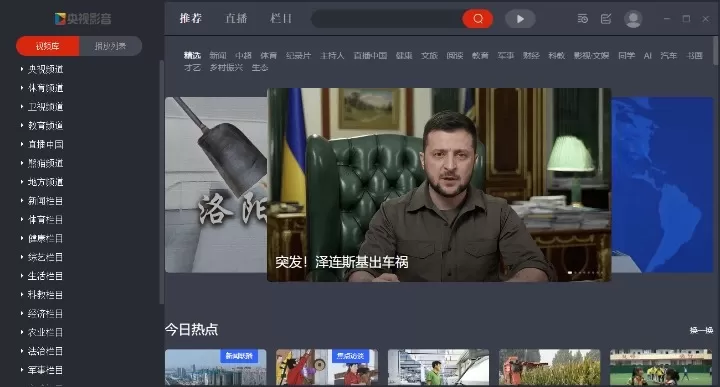This screenshot has width=720, height=387.
Task: Expand the 央视频道 tree node
Action: (x=41, y=69)
